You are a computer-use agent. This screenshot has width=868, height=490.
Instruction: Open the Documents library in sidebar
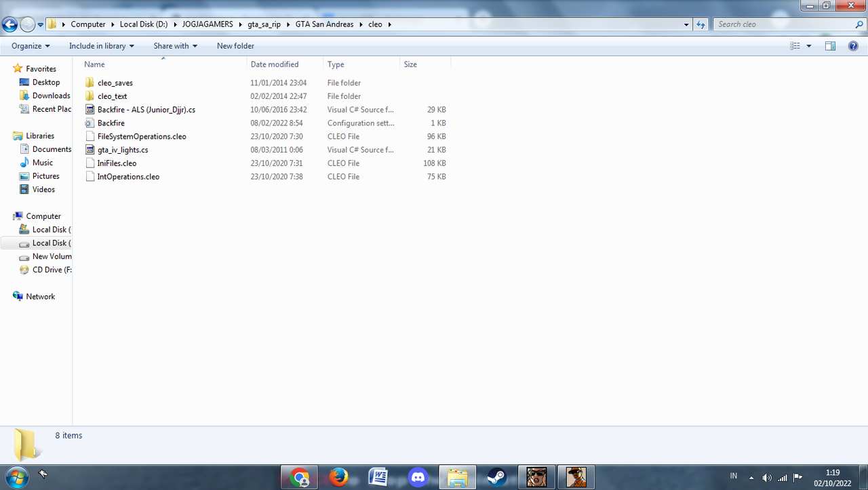pos(52,149)
